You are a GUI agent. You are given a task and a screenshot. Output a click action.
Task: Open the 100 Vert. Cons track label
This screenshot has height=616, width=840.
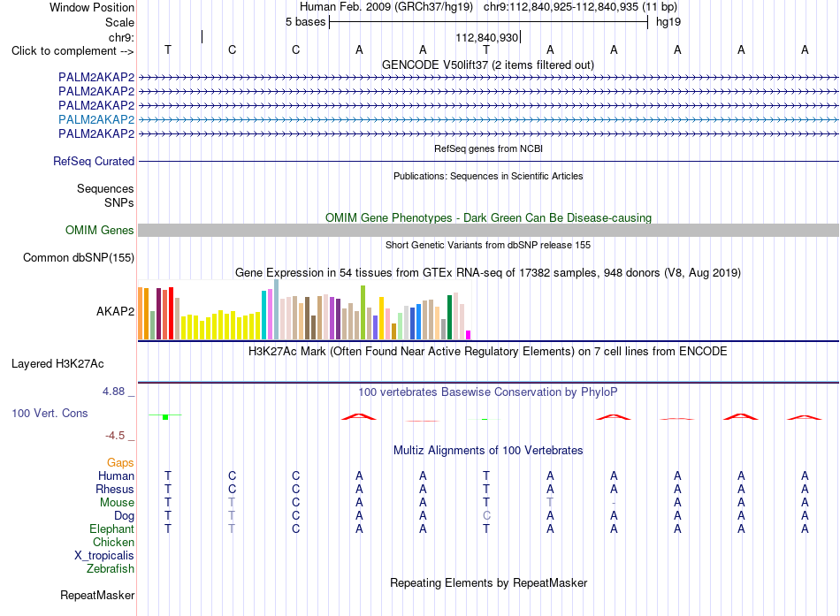(x=50, y=413)
